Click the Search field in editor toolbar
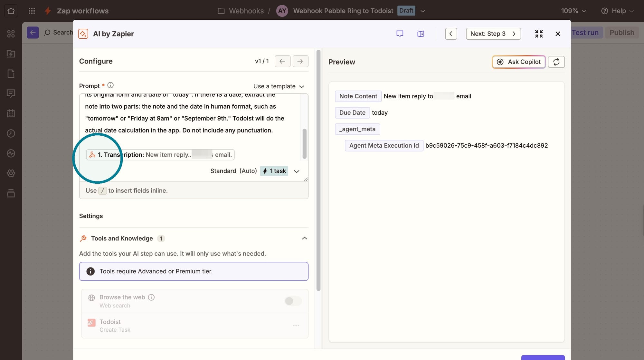Screen dimensions: 644x360 pyautogui.click(x=58, y=33)
